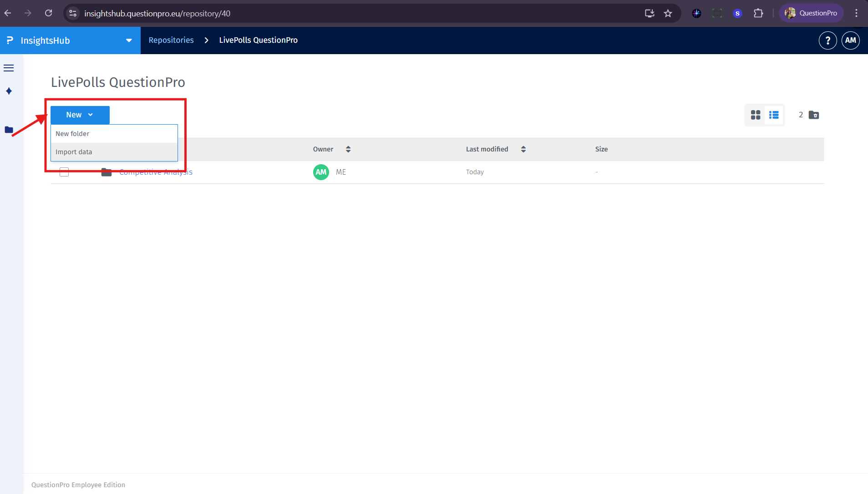Click the sparkle icon in the sidebar
The width and height of the screenshot is (868, 494).
click(9, 91)
